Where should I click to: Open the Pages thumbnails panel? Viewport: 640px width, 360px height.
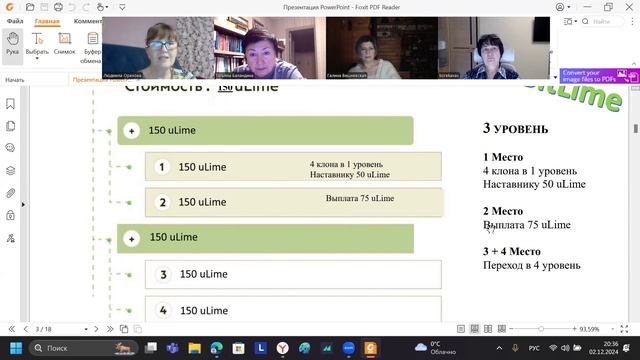pyautogui.click(x=11, y=126)
